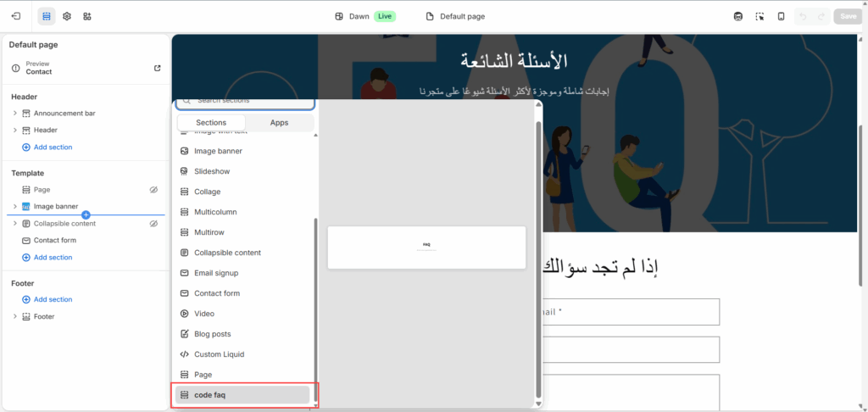Choose the code faq section
Viewport: 868px width, 412px height.
pos(242,395)
